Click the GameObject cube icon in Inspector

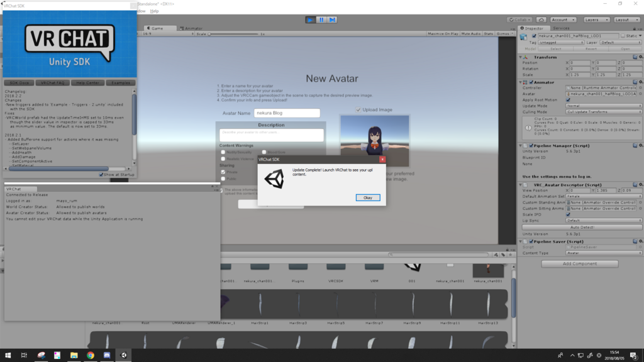coord(524,37)
